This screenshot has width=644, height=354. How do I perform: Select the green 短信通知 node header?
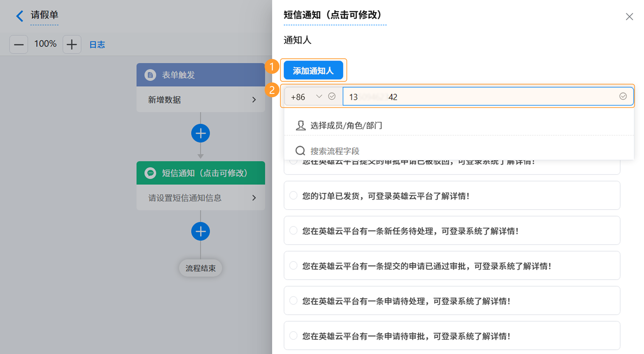[x=201, y=173]
